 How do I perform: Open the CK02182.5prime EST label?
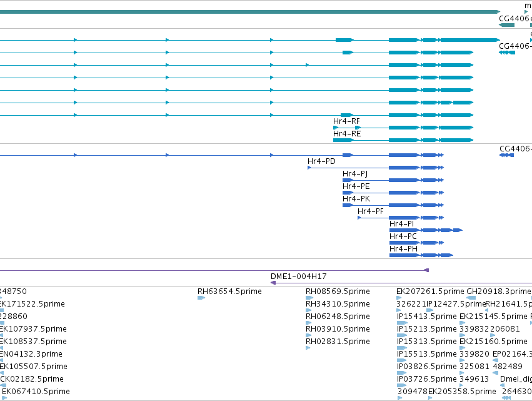coord(32,379)
